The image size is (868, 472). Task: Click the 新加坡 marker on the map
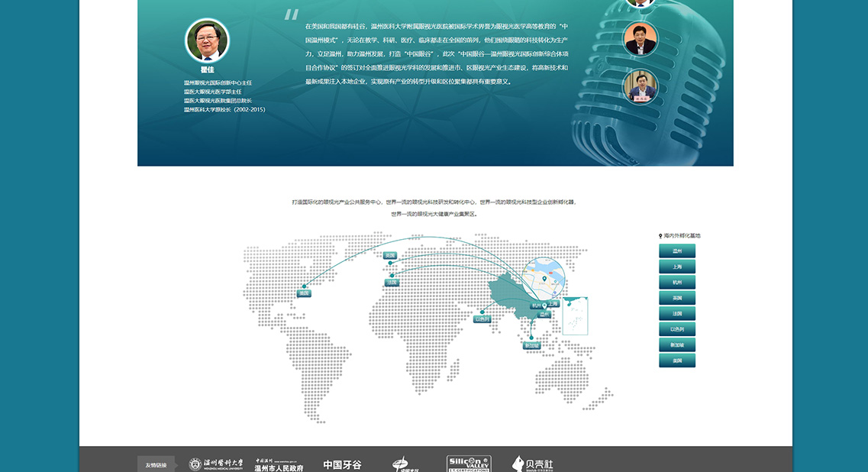tap(531, 345)
